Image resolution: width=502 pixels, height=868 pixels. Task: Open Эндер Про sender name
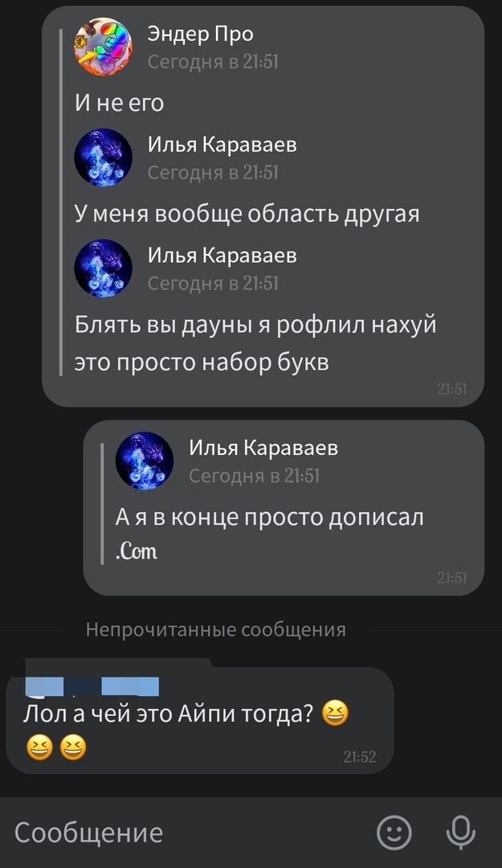[x=200, y=35]
